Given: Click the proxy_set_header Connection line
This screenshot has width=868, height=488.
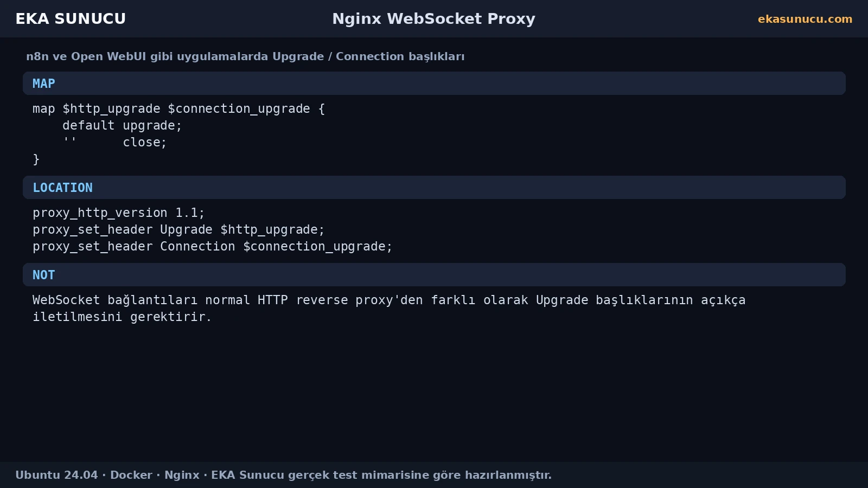Looking at the screenshot, I should click(212, 247).
